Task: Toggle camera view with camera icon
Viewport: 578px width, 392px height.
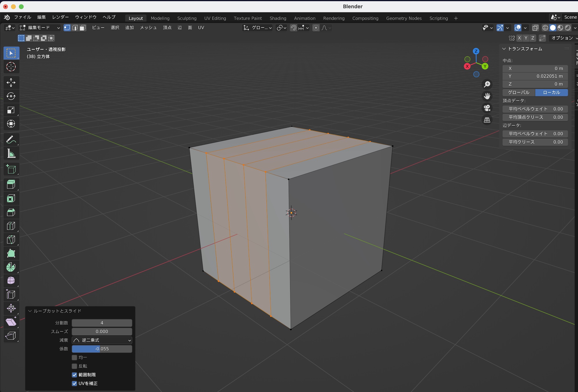Action: [487, 108]
